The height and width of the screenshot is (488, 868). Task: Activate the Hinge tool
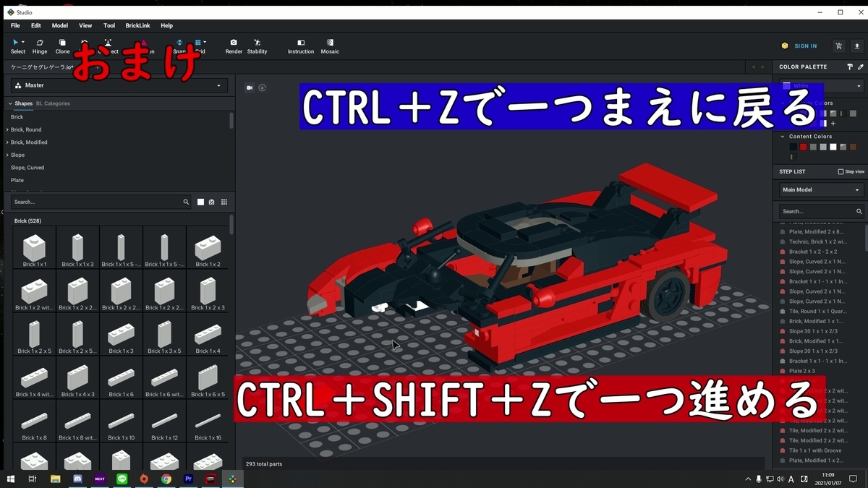click(40, 46)
